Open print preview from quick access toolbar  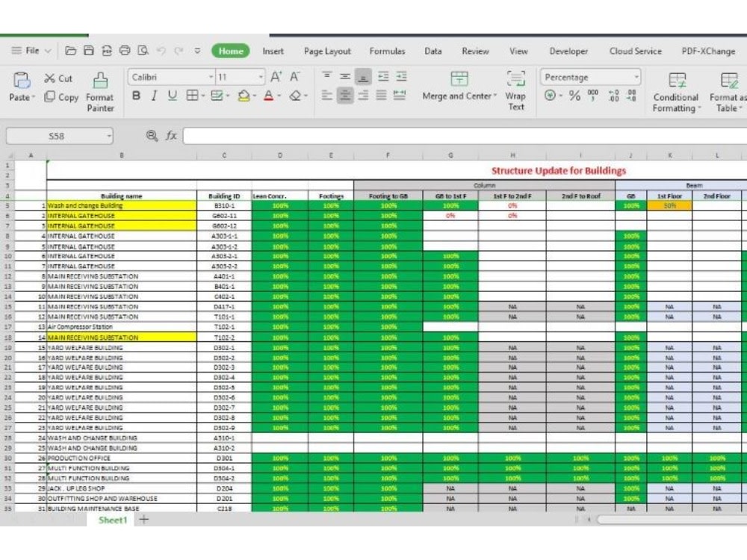pos(143,52)
